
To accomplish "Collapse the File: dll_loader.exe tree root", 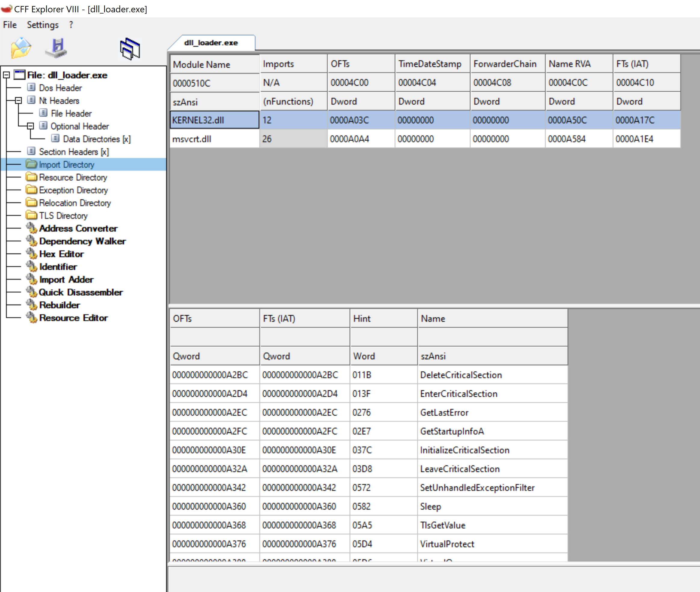I will (6, 75).
